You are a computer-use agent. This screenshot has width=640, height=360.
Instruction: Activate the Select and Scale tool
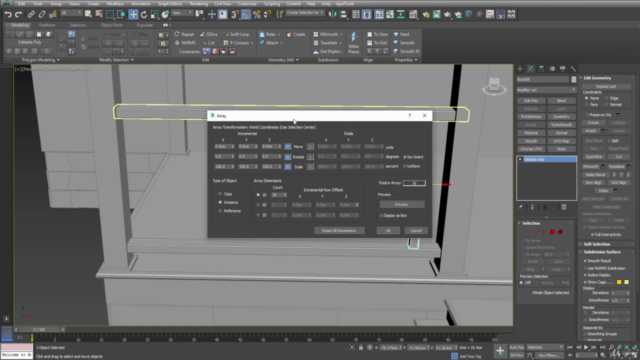tap(154, 15)
